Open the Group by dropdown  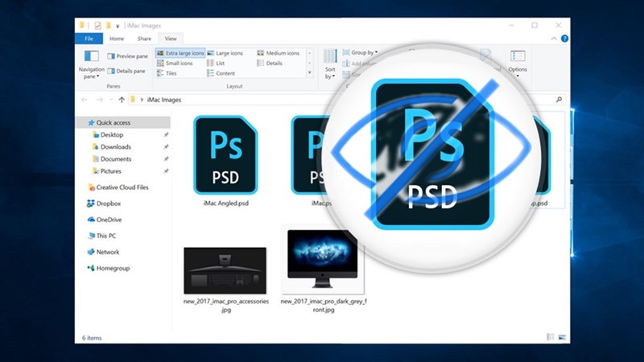(x=360, y=52)
